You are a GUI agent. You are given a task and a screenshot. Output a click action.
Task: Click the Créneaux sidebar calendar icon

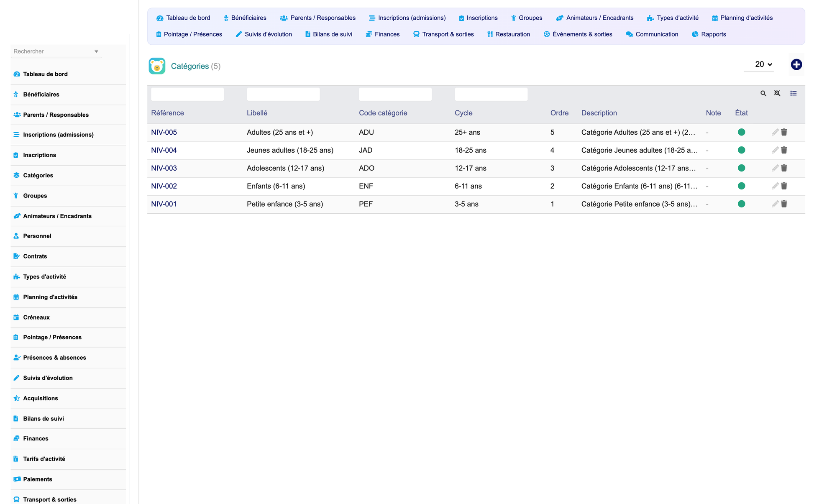(16, 317)
